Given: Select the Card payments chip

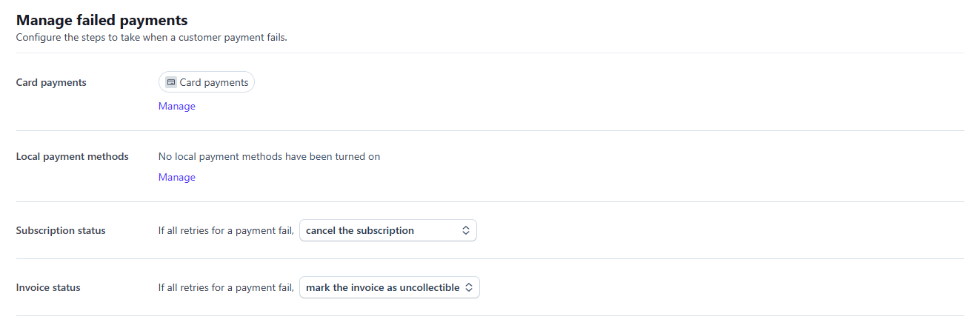Looking at the screenshot, I should coord(207,82).
